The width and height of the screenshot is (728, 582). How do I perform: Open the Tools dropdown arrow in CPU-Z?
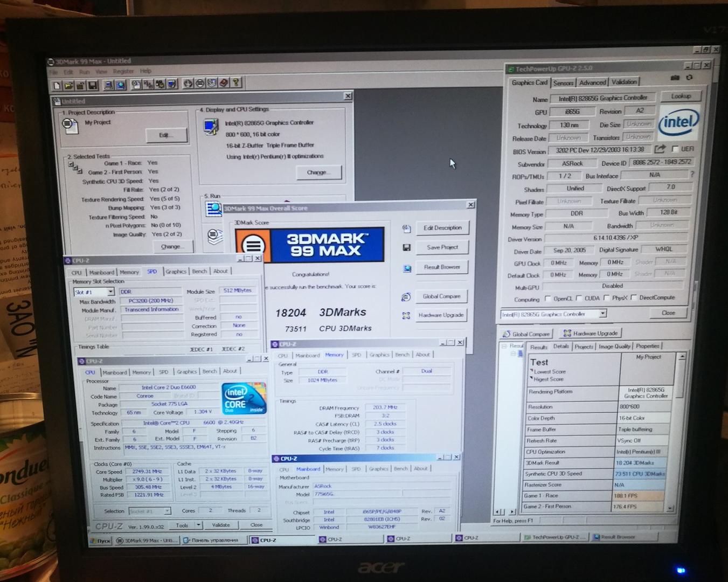[199, 524]
